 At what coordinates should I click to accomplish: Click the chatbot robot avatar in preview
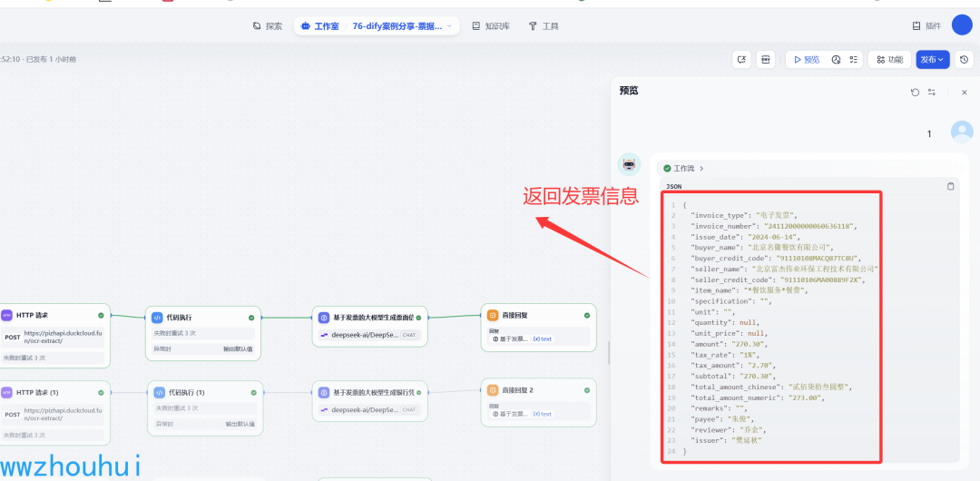point(629,164)
